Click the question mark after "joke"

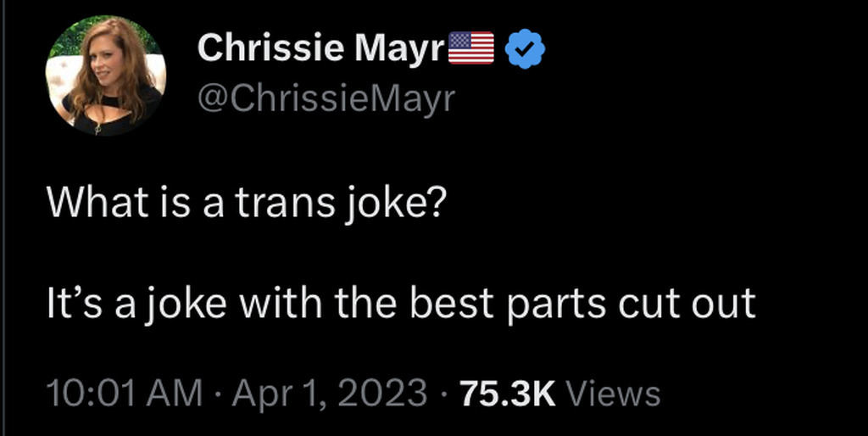436,202
